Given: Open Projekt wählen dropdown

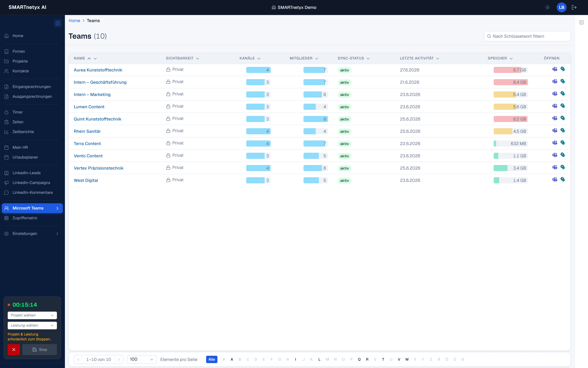Looking at the screenshot, I should pos(32,315).
